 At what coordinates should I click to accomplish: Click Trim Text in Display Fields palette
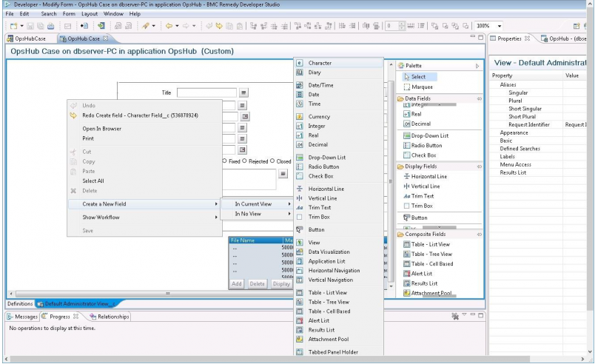423,196
